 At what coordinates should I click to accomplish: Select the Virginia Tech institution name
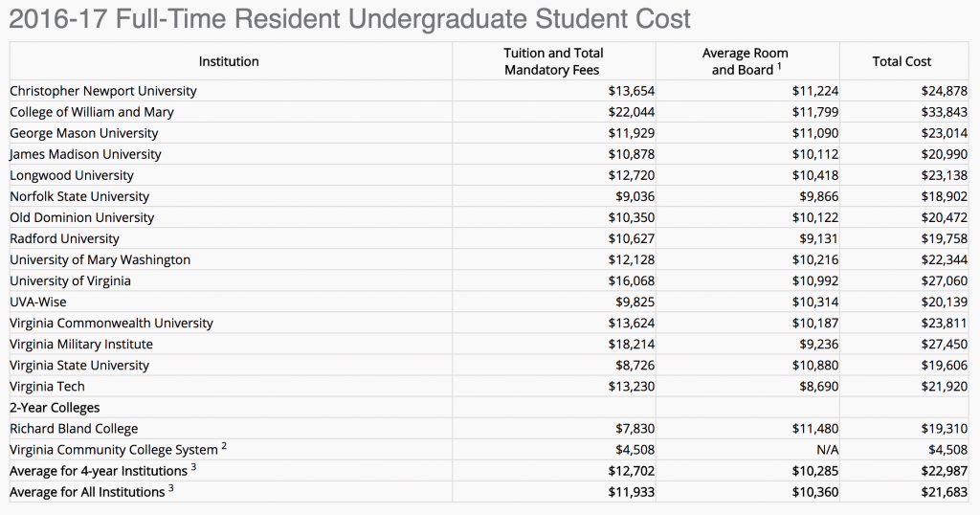click(x=47, y=387)
